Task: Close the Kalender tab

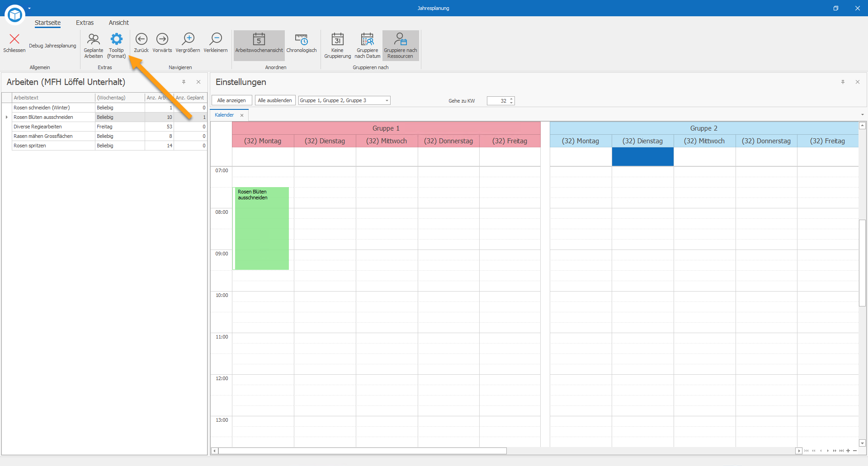Action: [242, 115]
